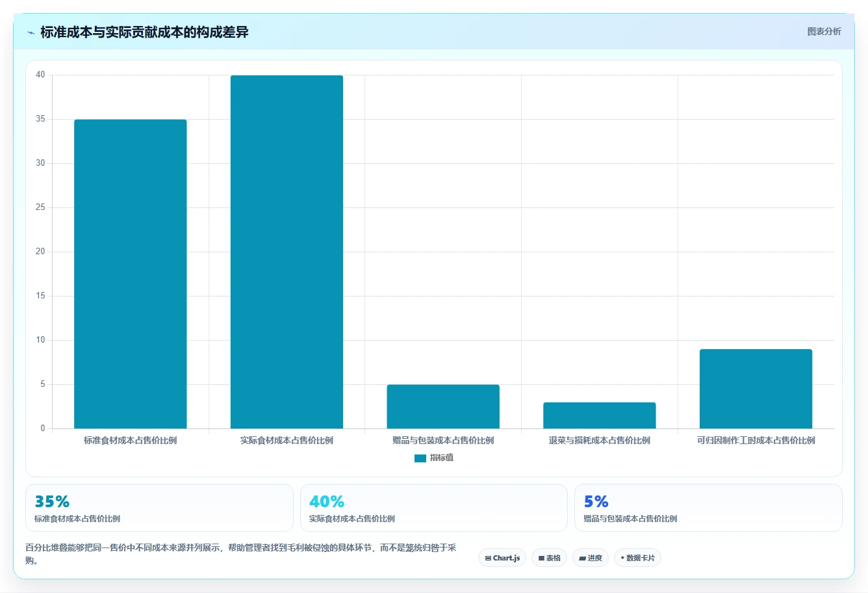Screen dimensions: 868x593
Task: Click the chart title 标准成本与实际贡献成本的构成差异
Action: (144, 32)
